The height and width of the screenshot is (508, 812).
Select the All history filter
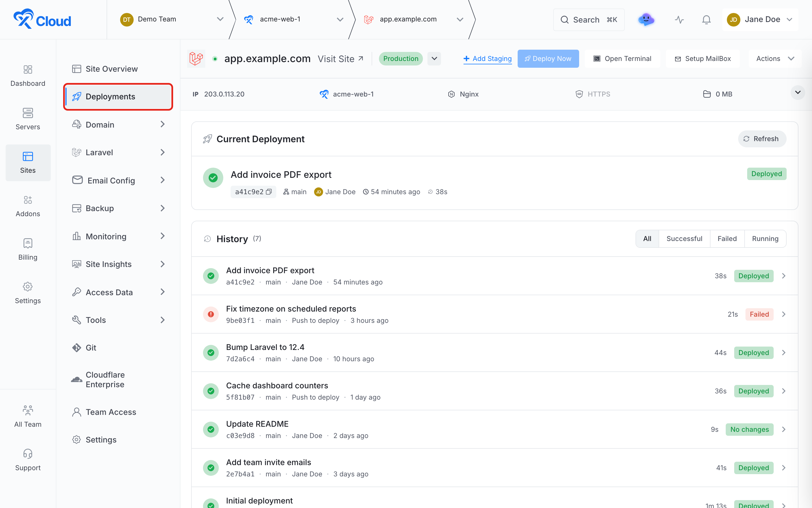click(647, 239)
